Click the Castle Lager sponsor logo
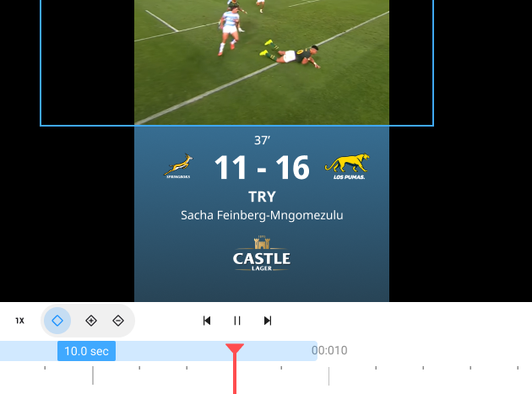Viewport: 532px width, 394px height. pos(262,254)
